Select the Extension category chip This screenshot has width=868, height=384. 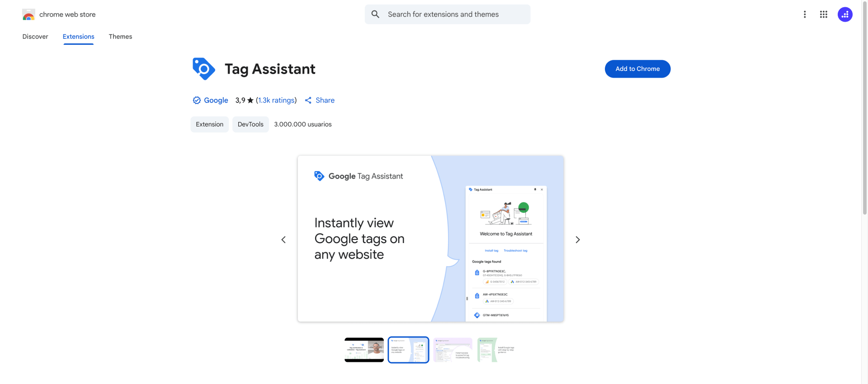209,124
